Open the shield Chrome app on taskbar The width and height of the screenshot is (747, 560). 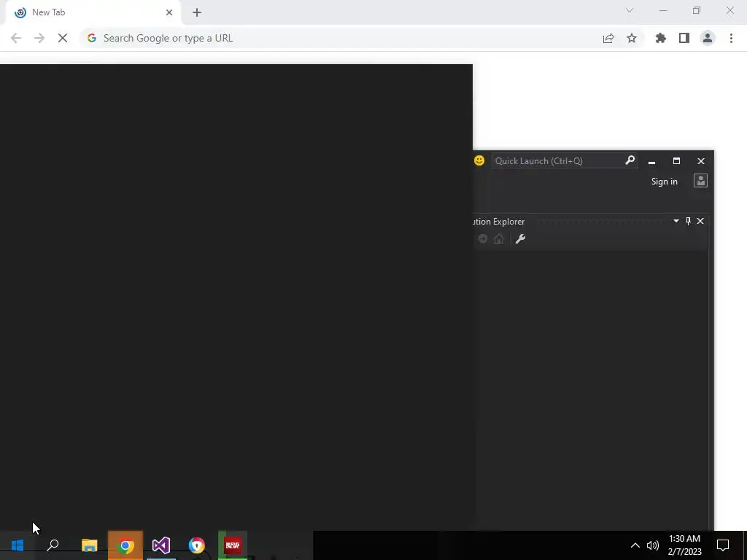click(x=197, y=545)
